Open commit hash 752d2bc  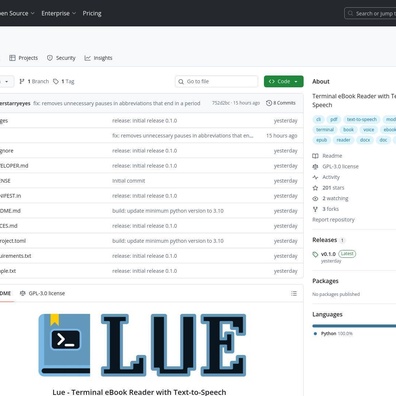click(221, 103)
